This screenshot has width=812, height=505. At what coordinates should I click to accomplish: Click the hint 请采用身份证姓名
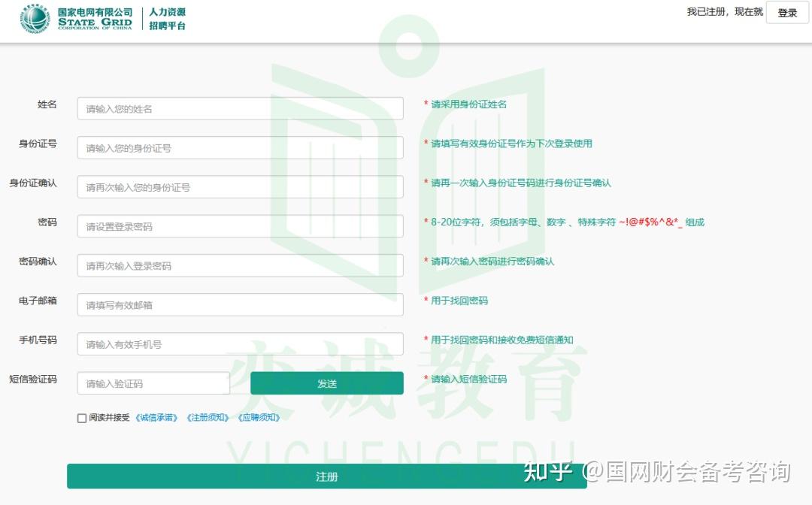tap(468, 104)
